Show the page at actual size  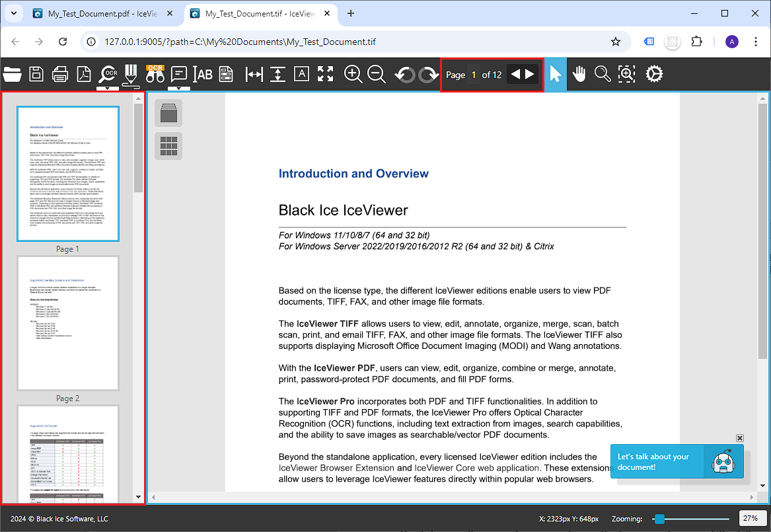pyautogui.click(x=301, y=74)
